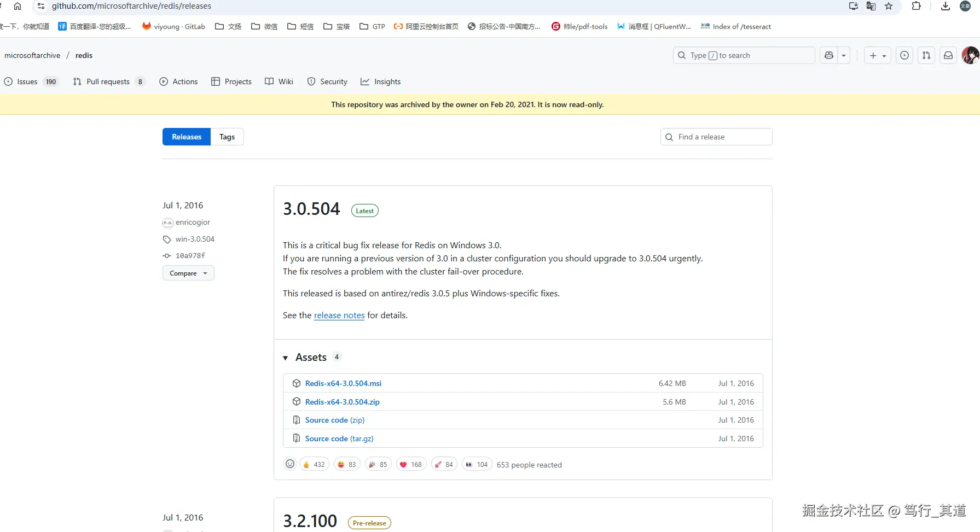
Task: Open the 宝塔 bookmark folder
Action: pos(337,26)
